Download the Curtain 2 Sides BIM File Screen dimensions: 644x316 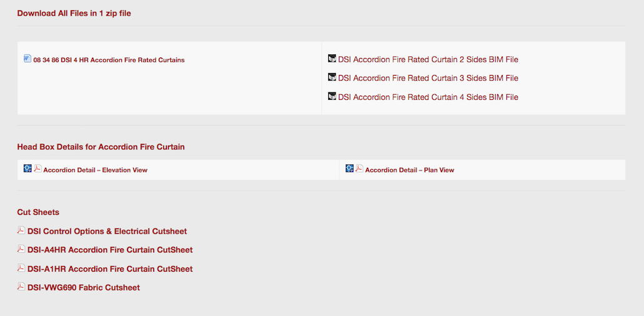(x=428, y=60)
